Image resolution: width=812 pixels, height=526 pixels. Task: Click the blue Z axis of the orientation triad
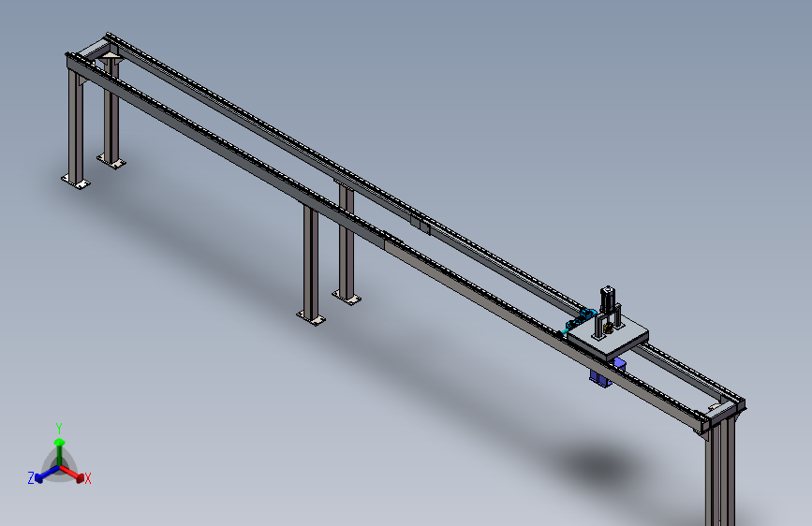click(x=46, y=475)
